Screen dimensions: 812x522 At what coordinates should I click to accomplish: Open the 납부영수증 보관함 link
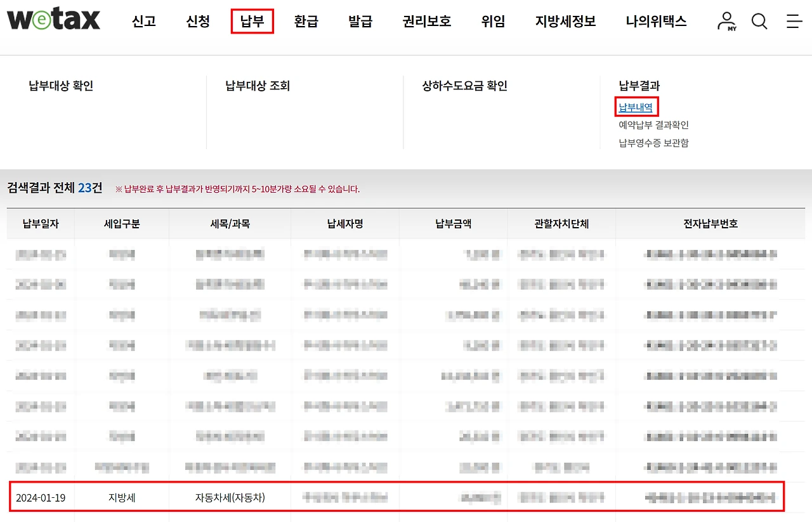coord(654,143)
